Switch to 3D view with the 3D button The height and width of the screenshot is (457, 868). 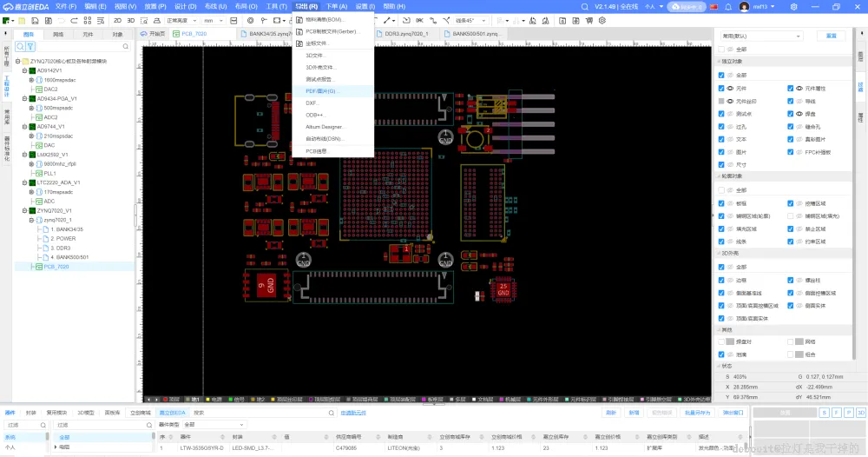131,20
